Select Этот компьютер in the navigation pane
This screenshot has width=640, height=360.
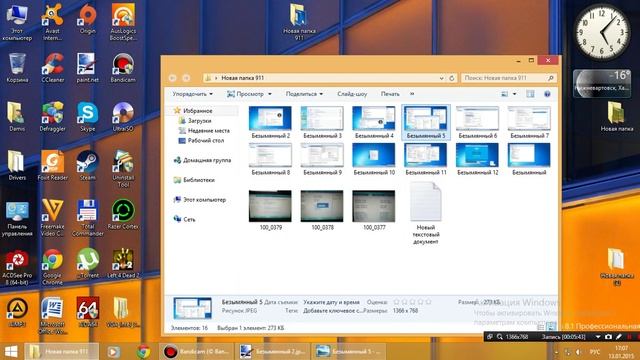(x=204, y=200)
